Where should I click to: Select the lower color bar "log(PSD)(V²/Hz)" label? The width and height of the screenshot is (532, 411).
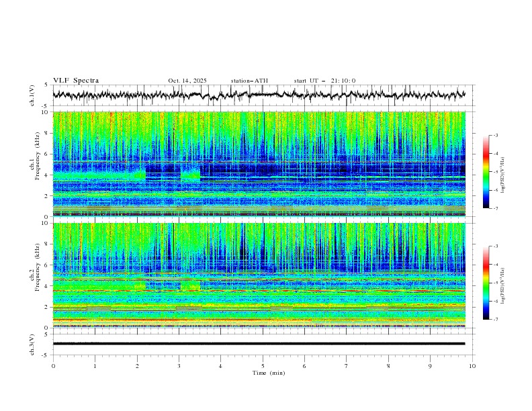coord(502,285)
